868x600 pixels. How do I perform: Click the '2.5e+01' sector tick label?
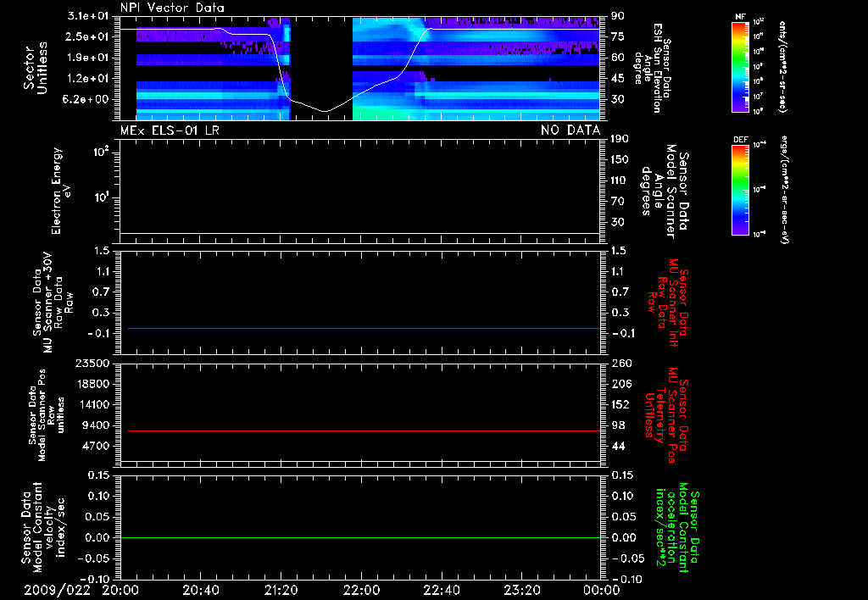click(x=88, y=36)
